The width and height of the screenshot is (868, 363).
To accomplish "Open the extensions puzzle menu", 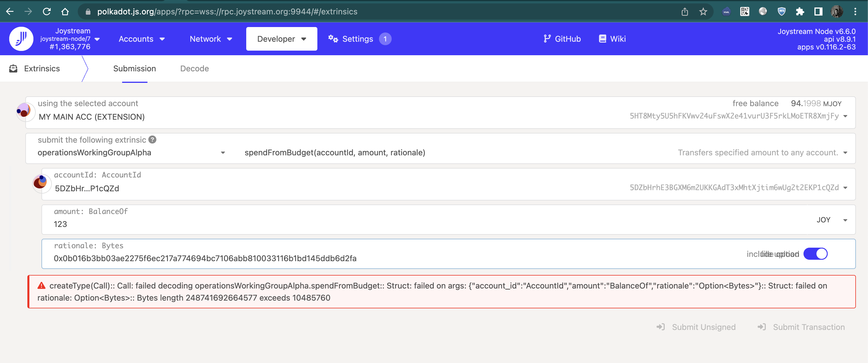I will 800,12.
